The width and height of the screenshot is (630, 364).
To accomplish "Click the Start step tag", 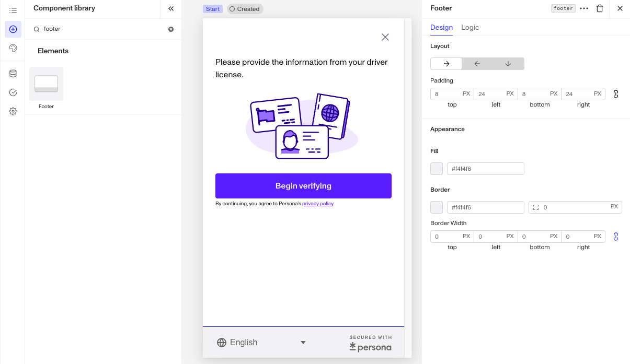I will click(x=213, y=9).
